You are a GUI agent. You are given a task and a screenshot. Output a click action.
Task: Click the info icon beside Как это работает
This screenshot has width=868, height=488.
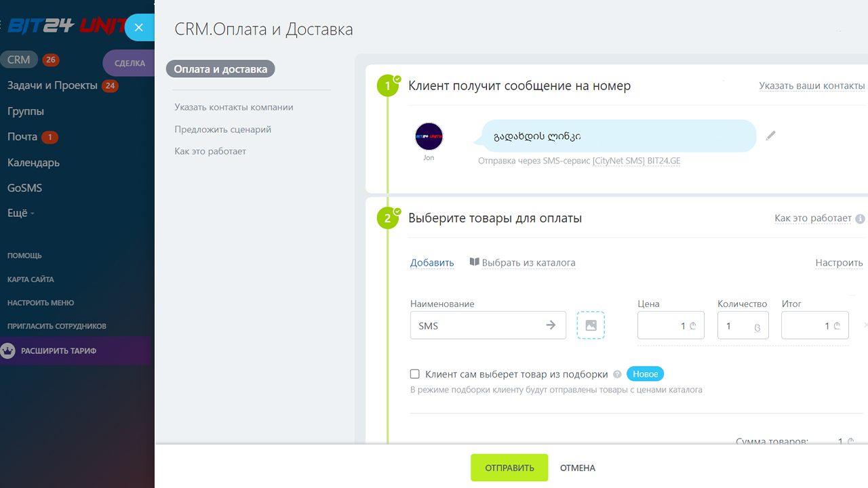860,219
